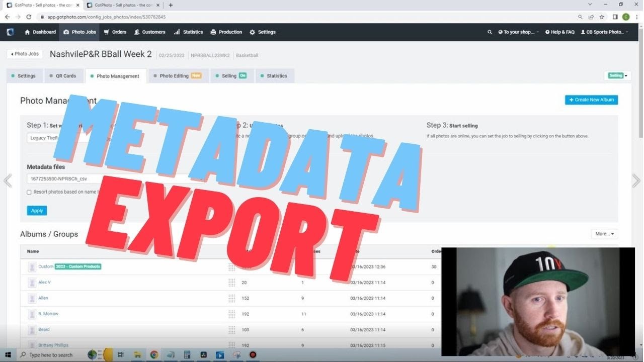Open the B. Morrow album
Screen dimensions: 644x362
coord(48,314)
